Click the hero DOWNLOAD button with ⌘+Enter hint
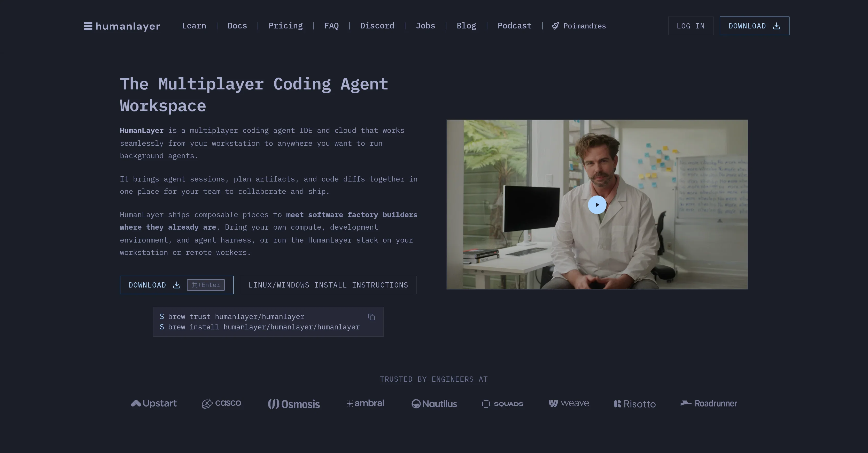The height and width of the screenshot is (453, 868). coord(176,285)
